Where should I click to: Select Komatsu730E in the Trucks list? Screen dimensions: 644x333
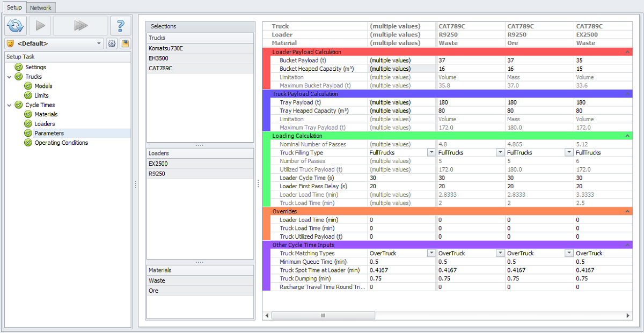(x=166, y=48)
